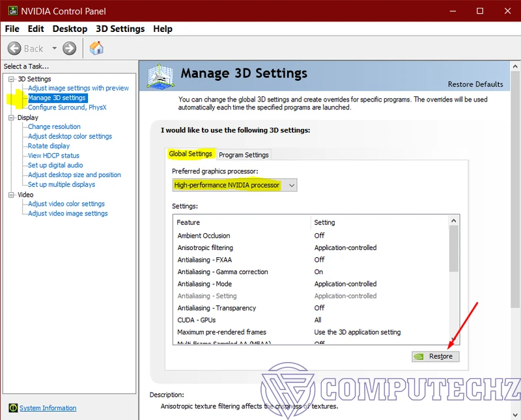Switch to Program Settings tab

[244, 155]
